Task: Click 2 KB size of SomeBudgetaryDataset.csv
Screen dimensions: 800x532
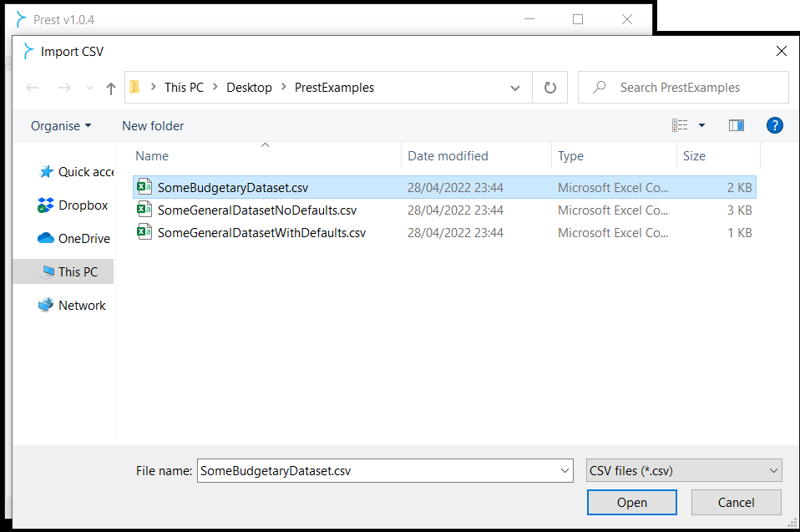Action: pos(739,188)
